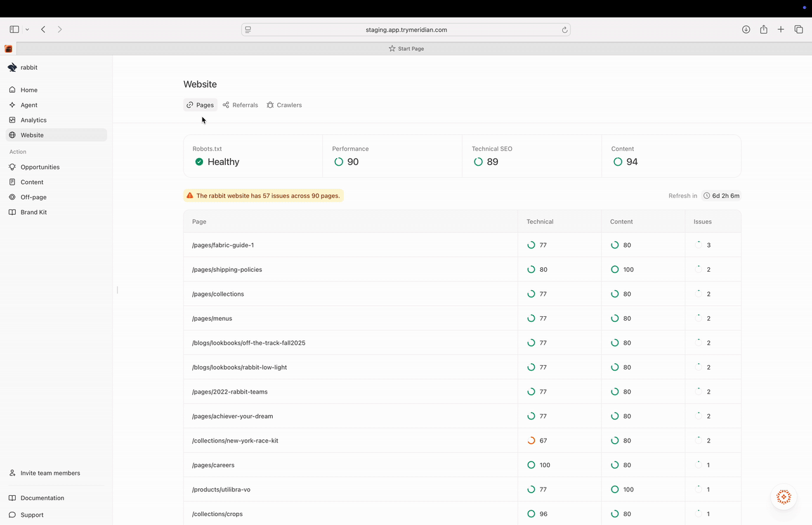Switch to the Crawlers tab

(284, 105)
